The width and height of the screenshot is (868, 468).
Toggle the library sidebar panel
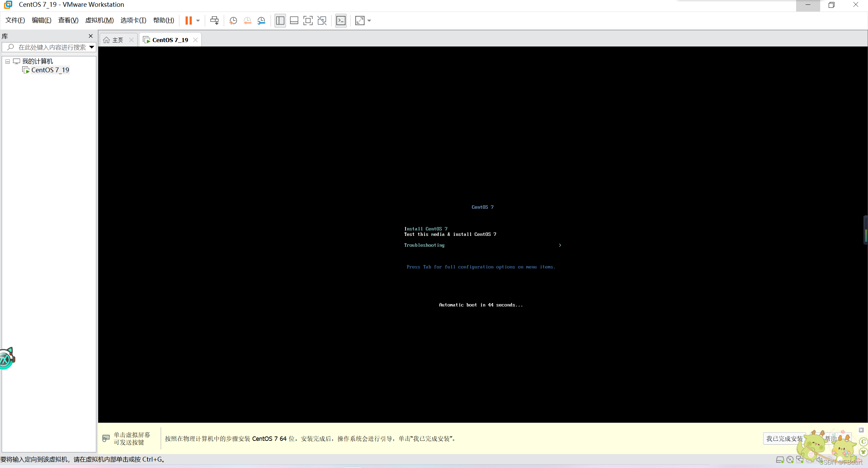(x=280, y=21)
